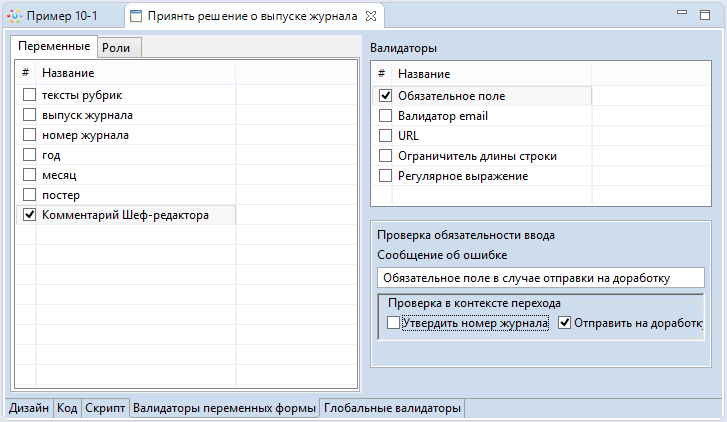Enable the выпуск журнала checkbox

[x=29, y=115]
